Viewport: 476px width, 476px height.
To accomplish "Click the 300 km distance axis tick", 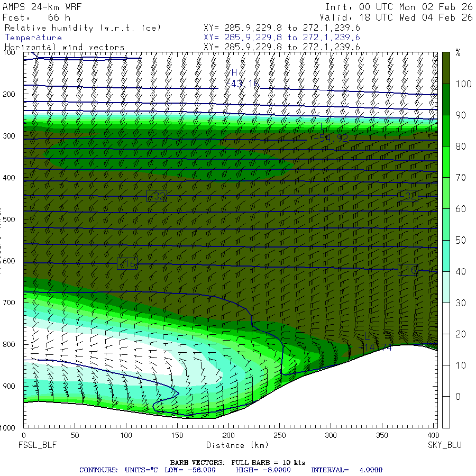I will click(x=331, y=435).
